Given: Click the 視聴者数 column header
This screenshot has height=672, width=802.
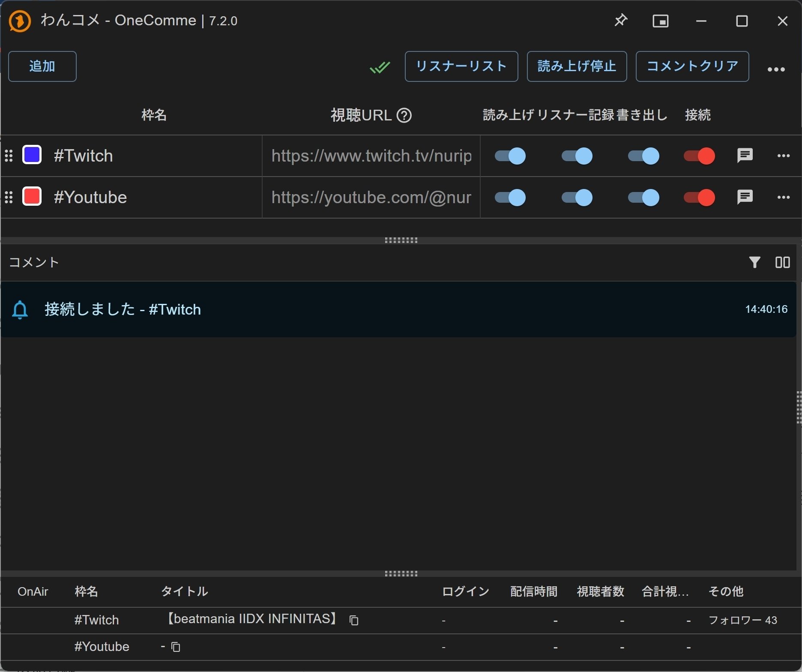Looking at the screenshot, I should point(600,592).
